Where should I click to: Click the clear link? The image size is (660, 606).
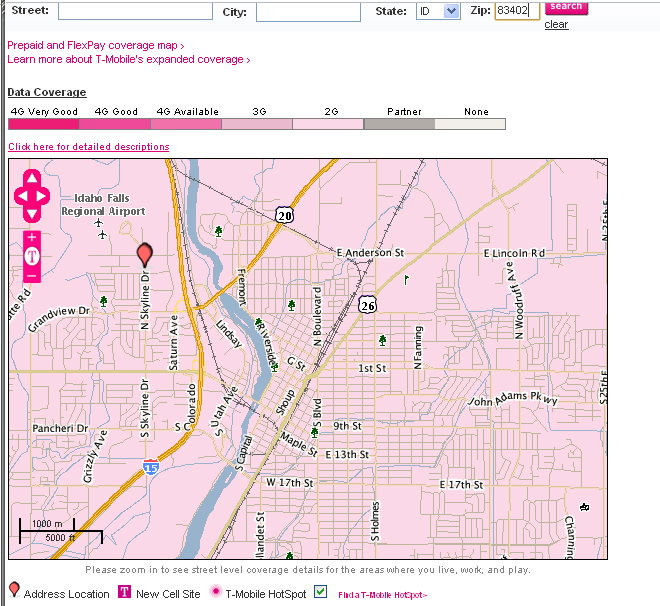(556, 24)
